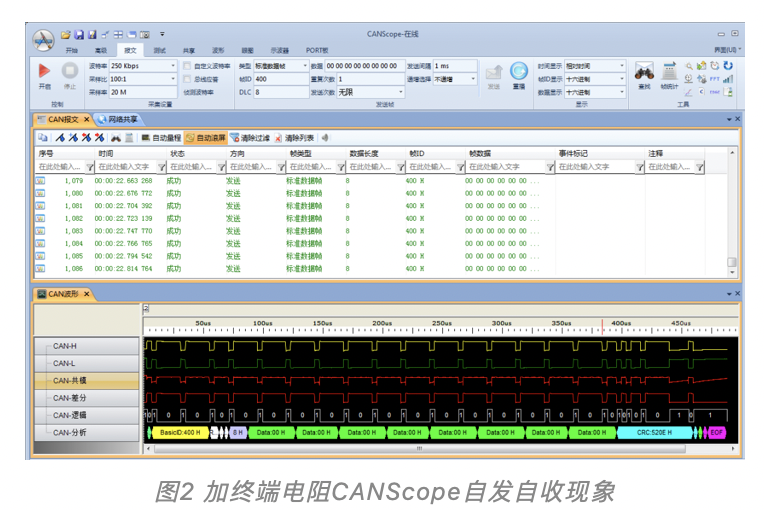764x510 pixels.
Task: Switch to the 示波器 ribbon tab
Action: (280, 50)
